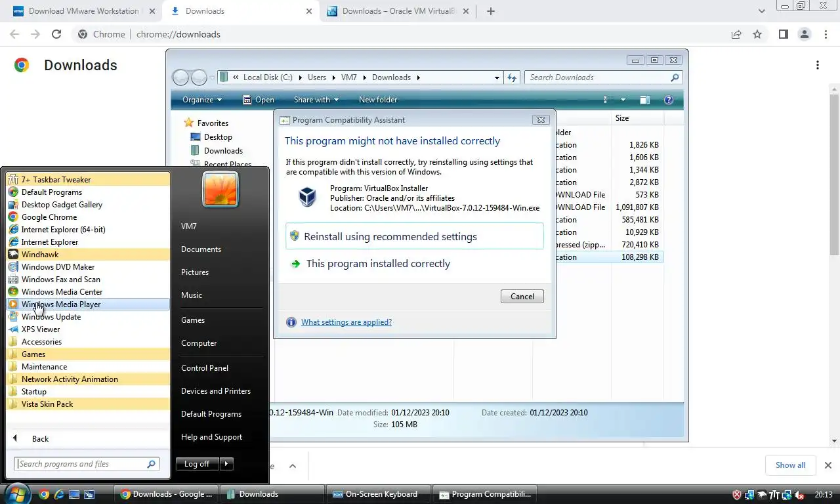Expand the Accessories folder

pyautogui.click(x=88, y=341)
